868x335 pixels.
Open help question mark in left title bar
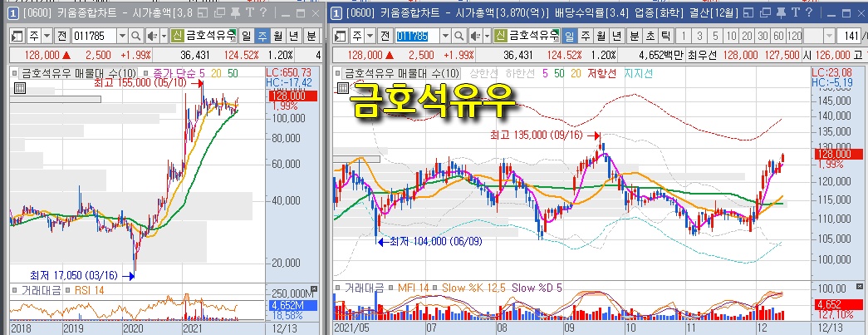coord(263,12)
